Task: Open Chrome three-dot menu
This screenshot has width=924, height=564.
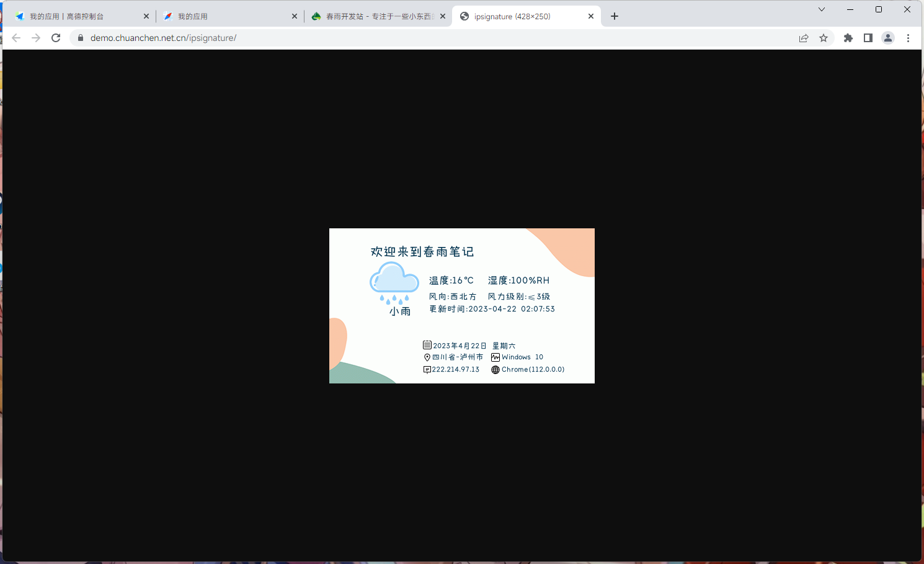Action: pos(908,38)
